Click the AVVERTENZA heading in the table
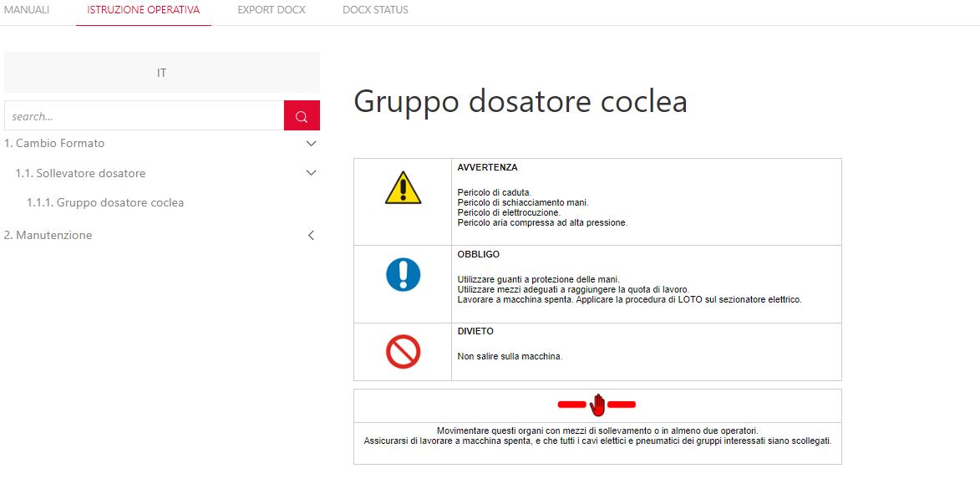 click(x=487, y=167)
